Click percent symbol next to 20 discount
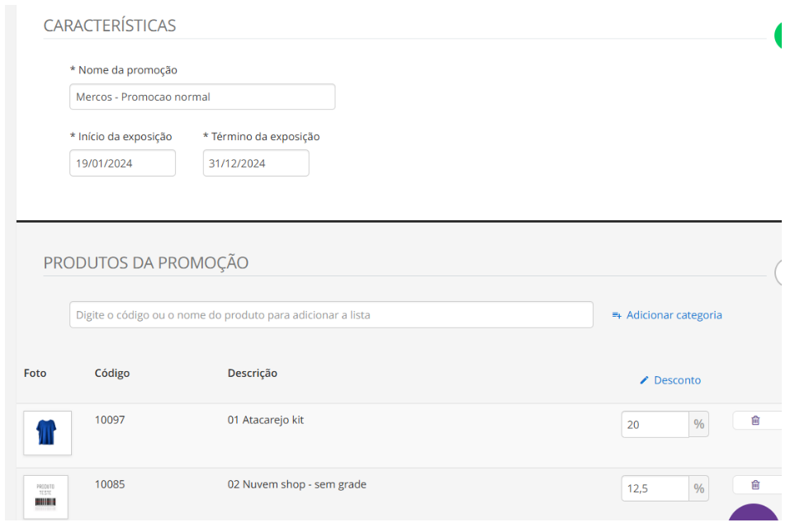This screenshot has height=532, width=809. pyautogui.click(x=699, y=425)
